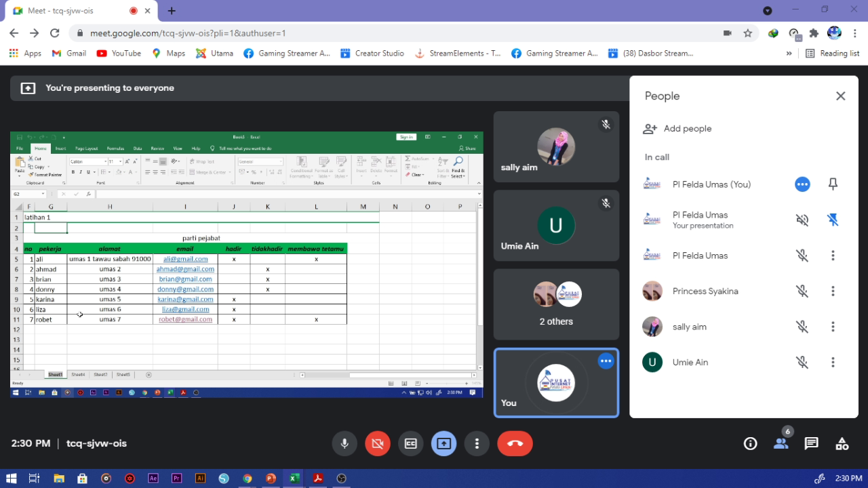Close the People panel
Screen dimensions: 868x488
pyautogui.click(x=840, y=96)
